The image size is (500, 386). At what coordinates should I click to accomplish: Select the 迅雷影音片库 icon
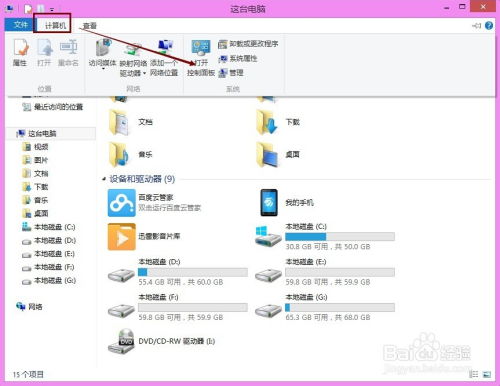pos(122,237)
